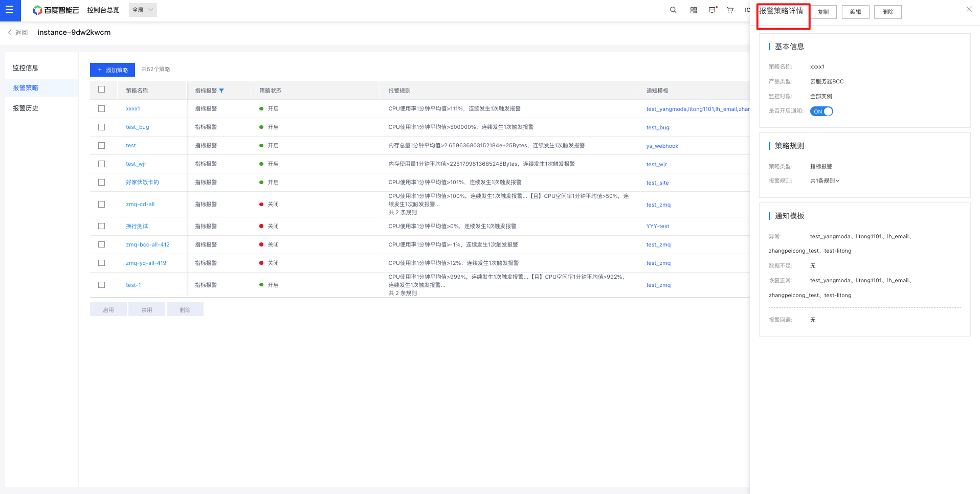Tick the select-all checkbox in table header
This screenshot has height=494, width=980.
(101, 89)
